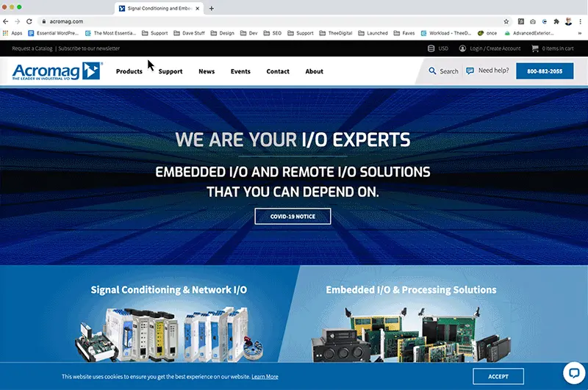The image size is (588, 390).
Task: Click Request a Catalog link
Action: coord(32,48)
